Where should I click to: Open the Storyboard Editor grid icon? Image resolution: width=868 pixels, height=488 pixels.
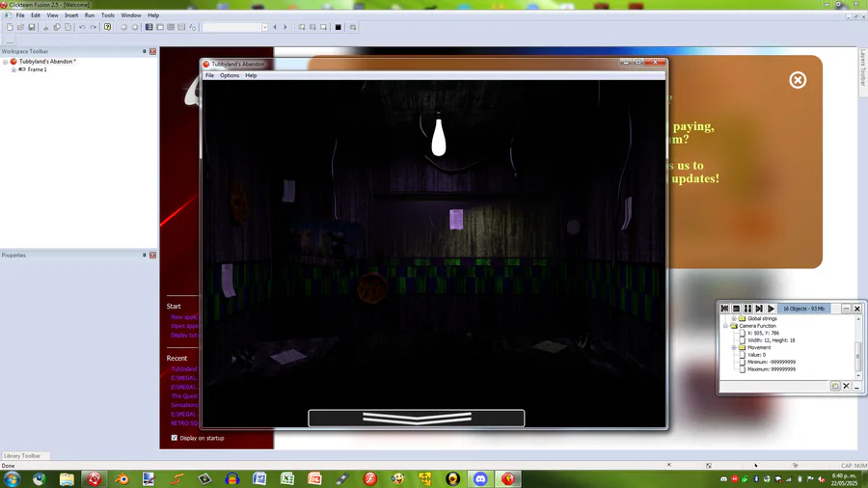pyautogui.click(x=149, y=27)
